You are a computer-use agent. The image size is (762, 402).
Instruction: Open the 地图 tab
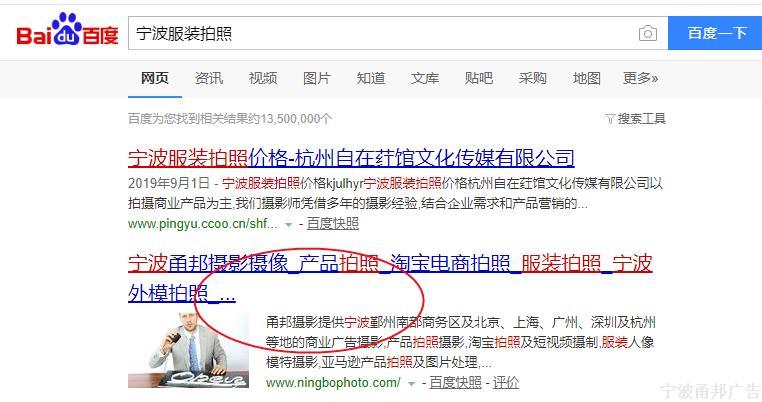tap(587, 78)
